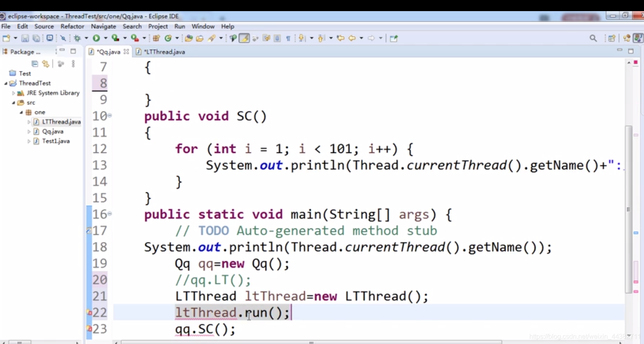Screen dimensions: 644x344
Task: Open the New Java Class dropdown arrow
Action: point(177,38)
